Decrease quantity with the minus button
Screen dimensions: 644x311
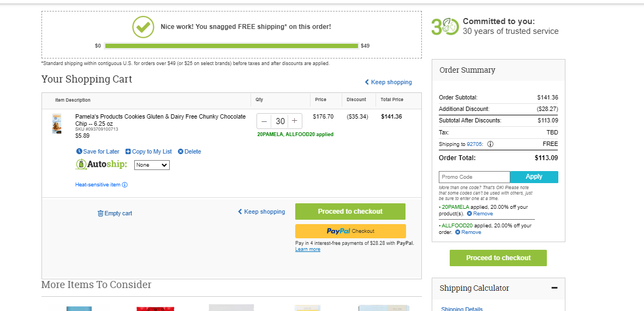(x=264, y=121)
